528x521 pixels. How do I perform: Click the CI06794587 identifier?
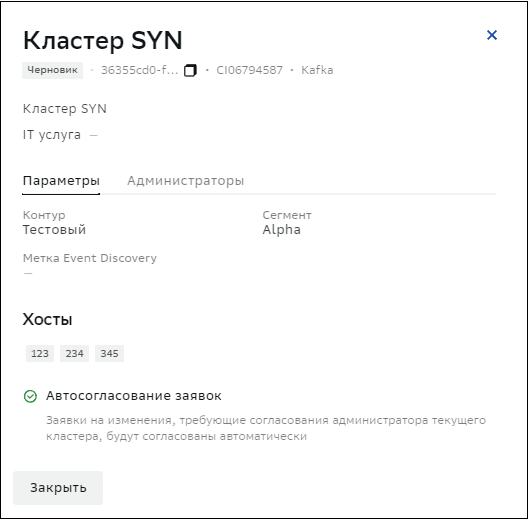[250, 70]
